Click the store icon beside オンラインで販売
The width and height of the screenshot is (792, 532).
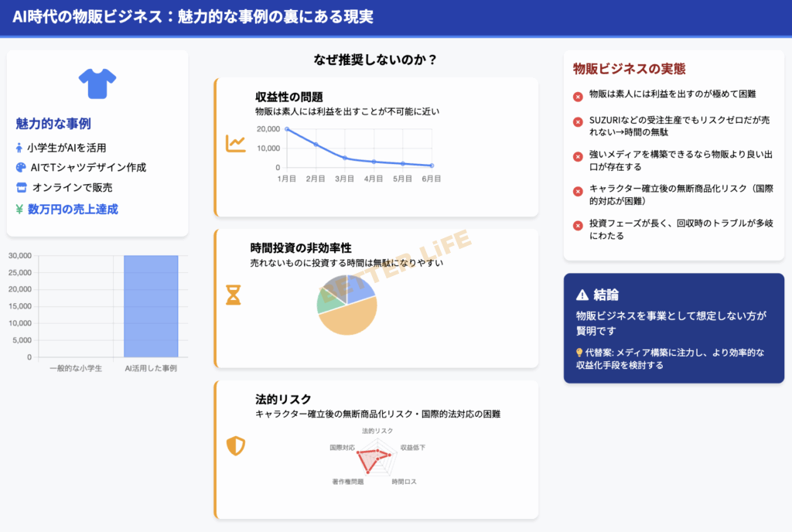(x=21, y=188)
